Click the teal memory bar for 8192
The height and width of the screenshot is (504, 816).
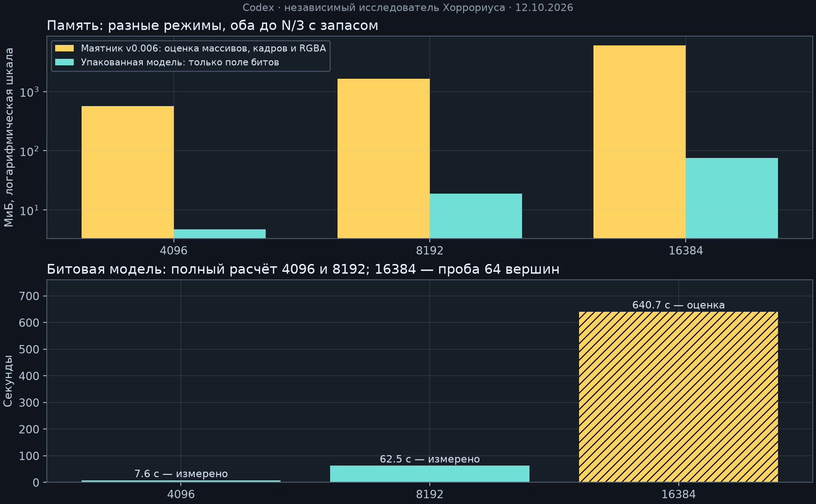point(476,216)
